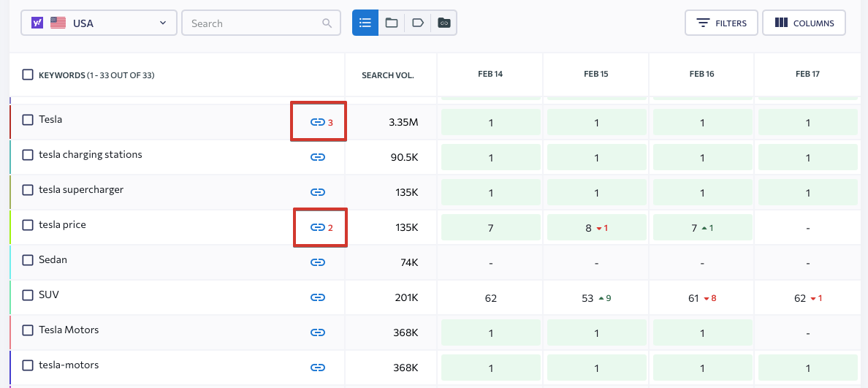Open link icon for tesla-motors
The width and height of the screenshot is (868, 388).
[x=317, y=368]
